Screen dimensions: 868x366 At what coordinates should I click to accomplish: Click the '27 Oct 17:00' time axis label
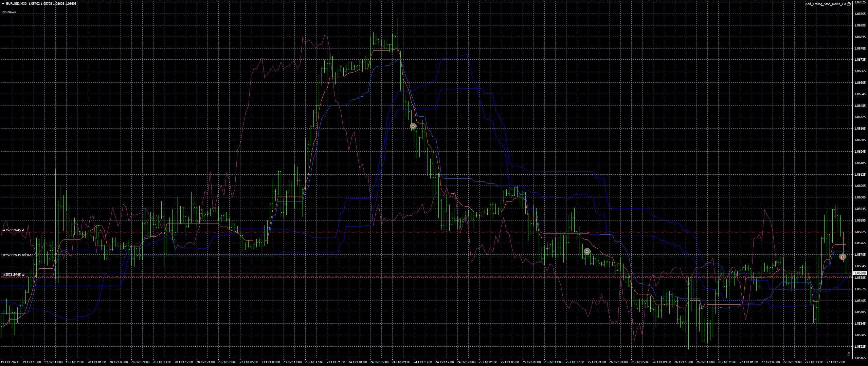[x=836, y=362]
